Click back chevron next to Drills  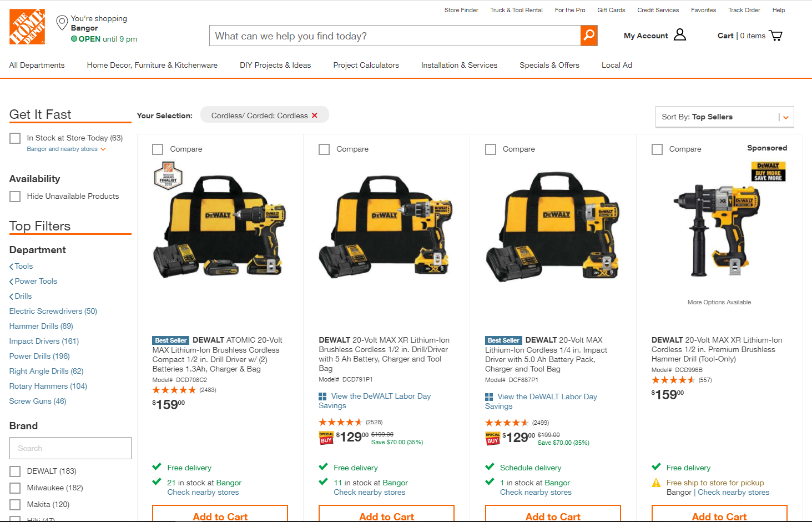[11, 297]
